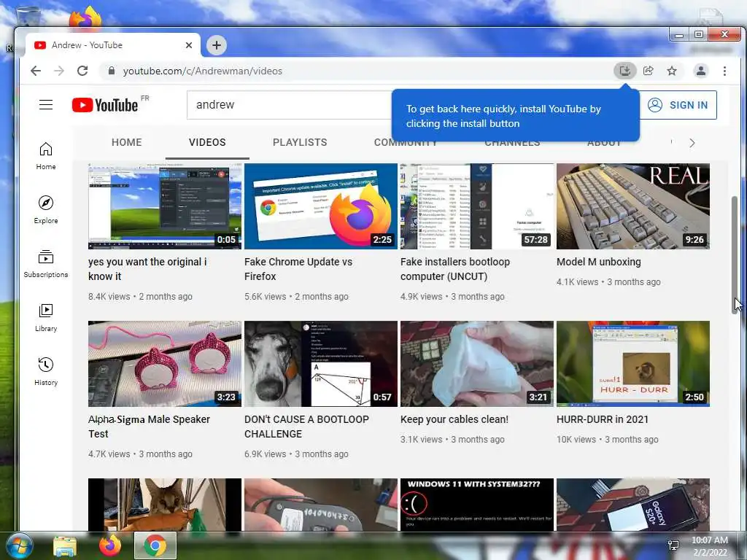Open the share page icon

click(648, 71)
